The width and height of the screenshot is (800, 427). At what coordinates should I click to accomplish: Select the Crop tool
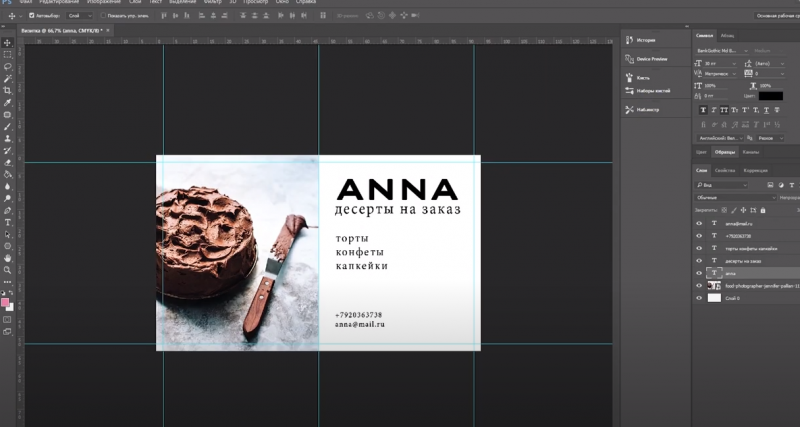click(x=8, y=90)
